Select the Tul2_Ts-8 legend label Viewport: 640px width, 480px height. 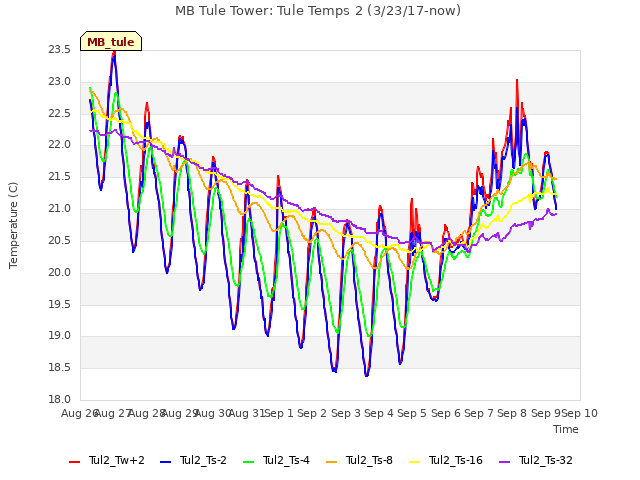(369, 460)
